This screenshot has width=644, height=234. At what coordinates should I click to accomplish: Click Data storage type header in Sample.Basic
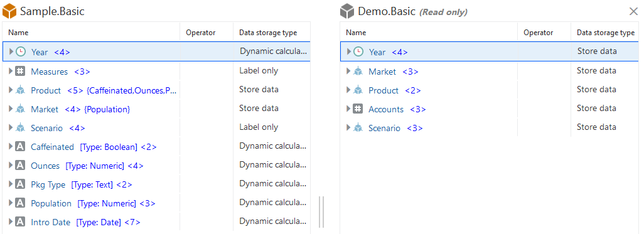pyautogui.click(x=272, y=32)
